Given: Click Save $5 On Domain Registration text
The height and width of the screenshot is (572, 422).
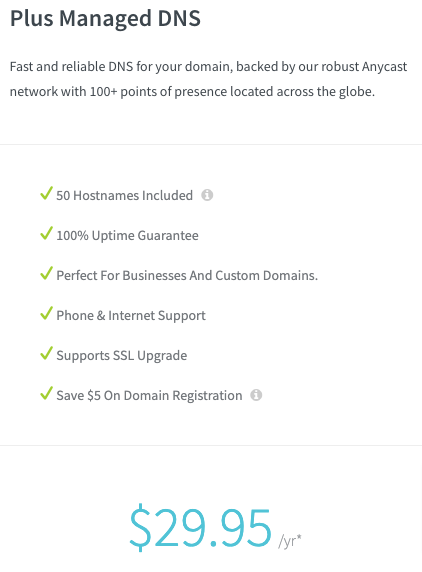Looking at the screenshot, I should click(149, 396).
